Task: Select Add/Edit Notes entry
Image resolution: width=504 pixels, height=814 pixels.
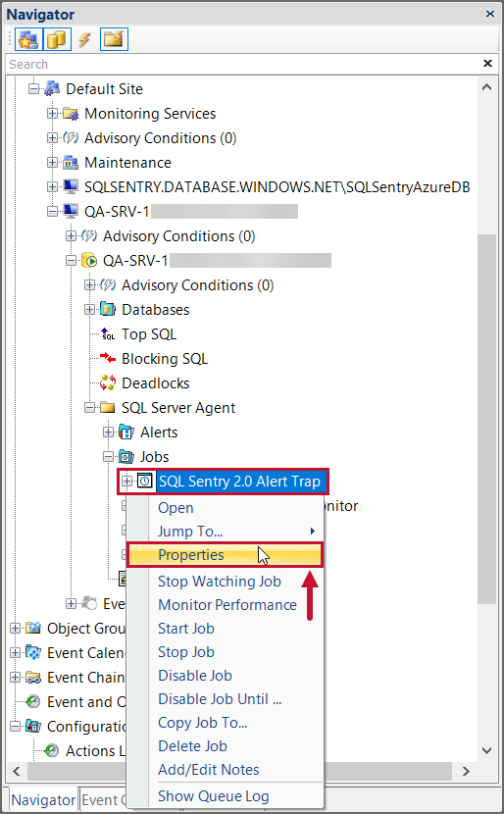Action: tap(225, 770)
